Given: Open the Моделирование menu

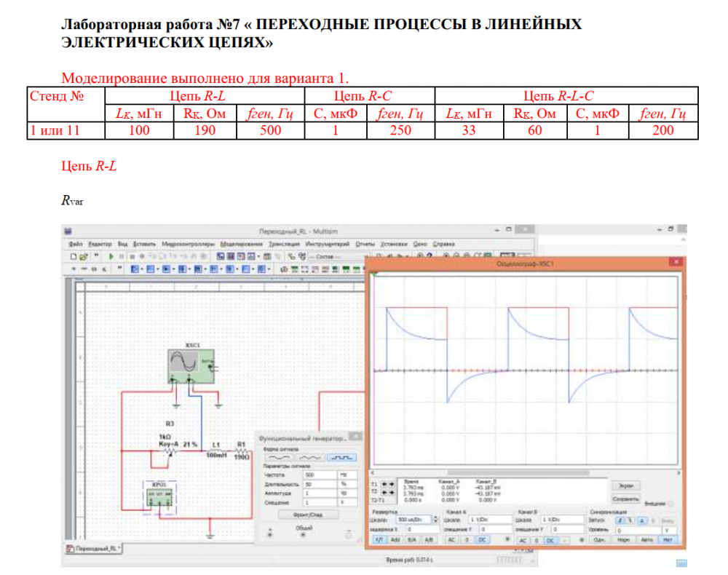Looking at the screenshot, I should pyautogui.click(x=241, y=244).
